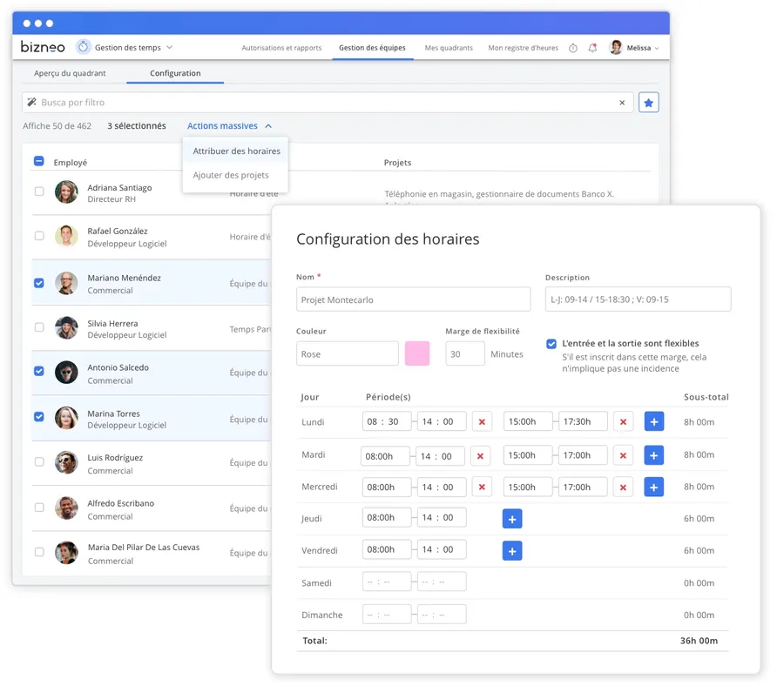The image size is (784, 686).
Task: Select Adriana Santiago's checkbox
Action: 38,192
